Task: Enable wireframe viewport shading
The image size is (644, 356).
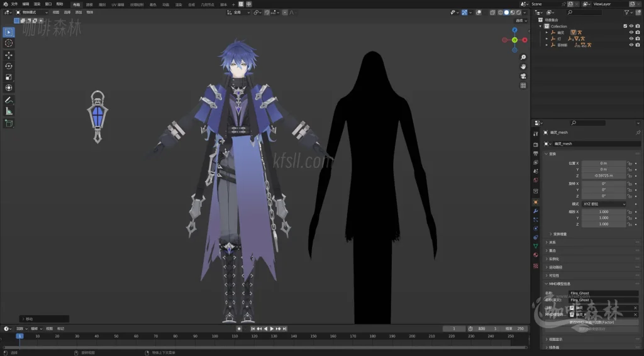Action: click(x=500, y=13)
